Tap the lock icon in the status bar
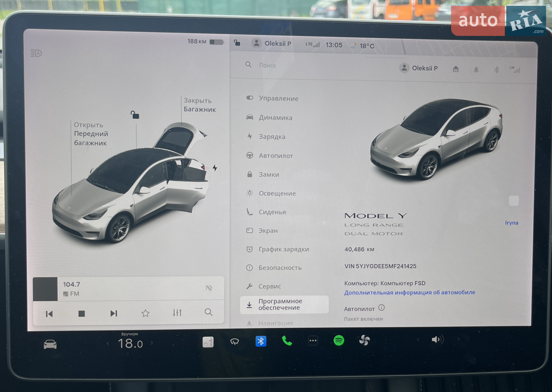Viewport: 552px width, 392px height. (237, 43)
